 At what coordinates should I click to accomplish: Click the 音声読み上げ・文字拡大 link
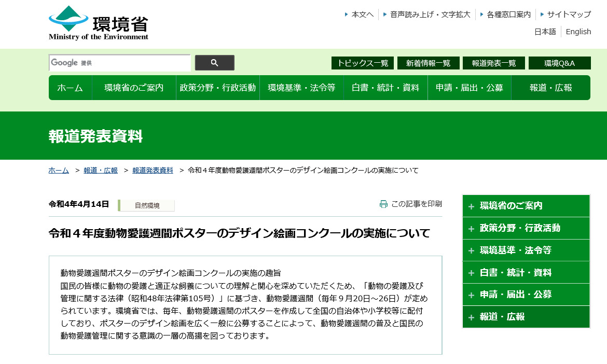point(430,15)
